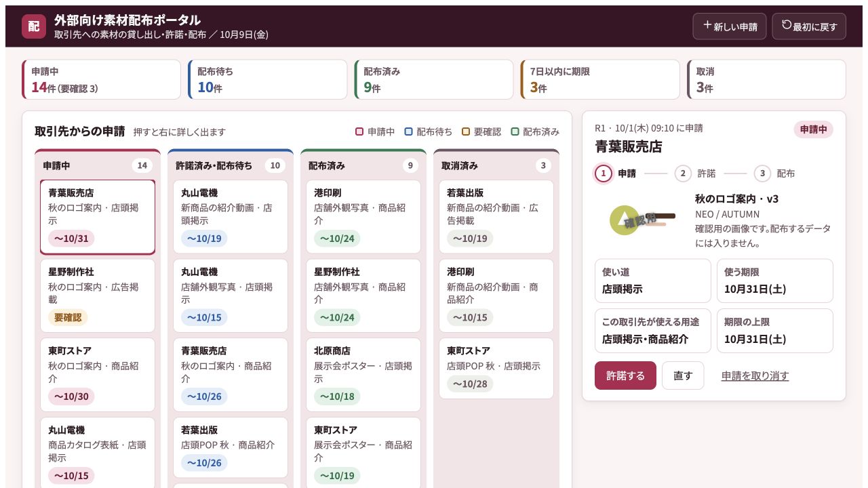
Task: Click 直す edit button
Action: click(x=683, y=375)
